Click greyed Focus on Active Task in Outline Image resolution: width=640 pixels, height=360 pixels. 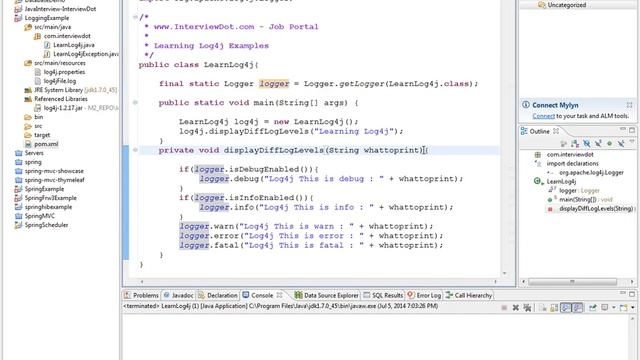[563, 144]
